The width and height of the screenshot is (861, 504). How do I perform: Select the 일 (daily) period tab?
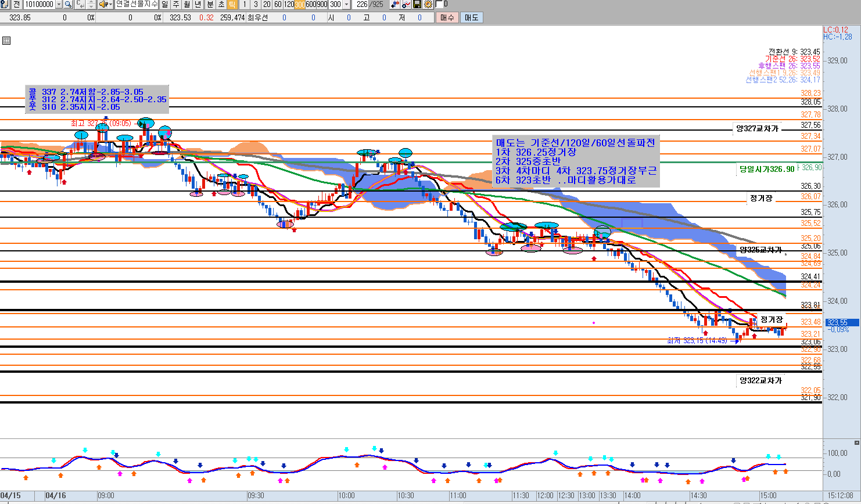point(165,5)
